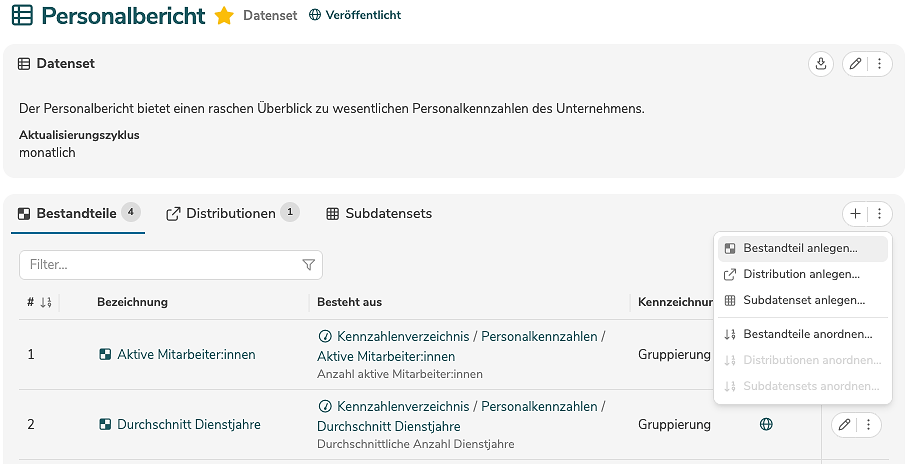
Task: Select 'Bestandteile anordnen...' menu entry
Action: coord(807,334)
